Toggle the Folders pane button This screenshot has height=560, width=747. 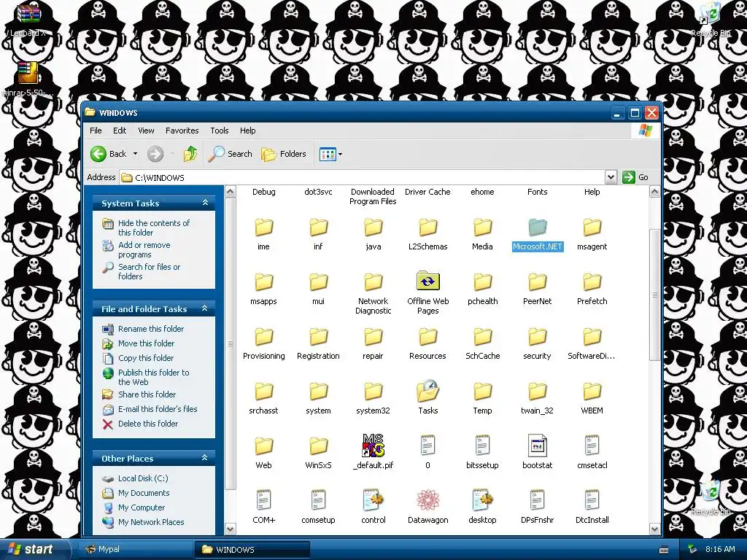[x=284, y=154]
